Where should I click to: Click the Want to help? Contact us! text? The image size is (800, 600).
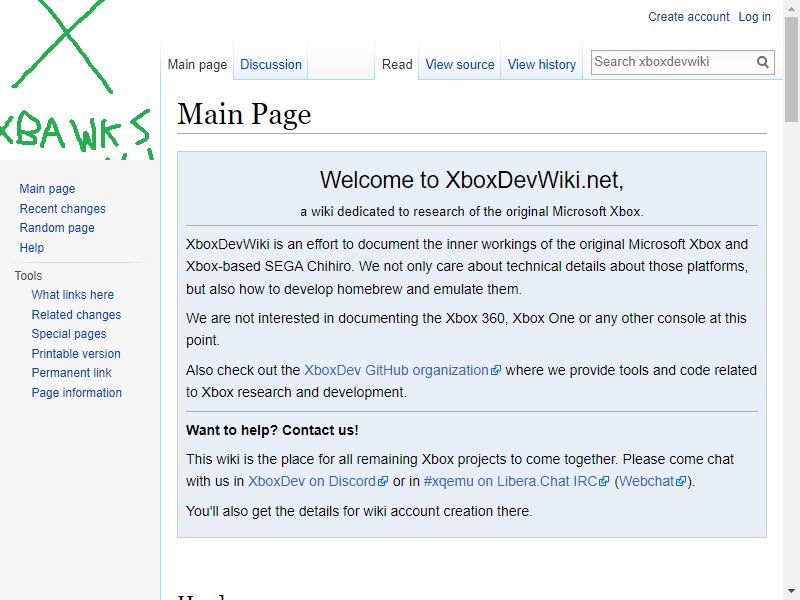272,431
